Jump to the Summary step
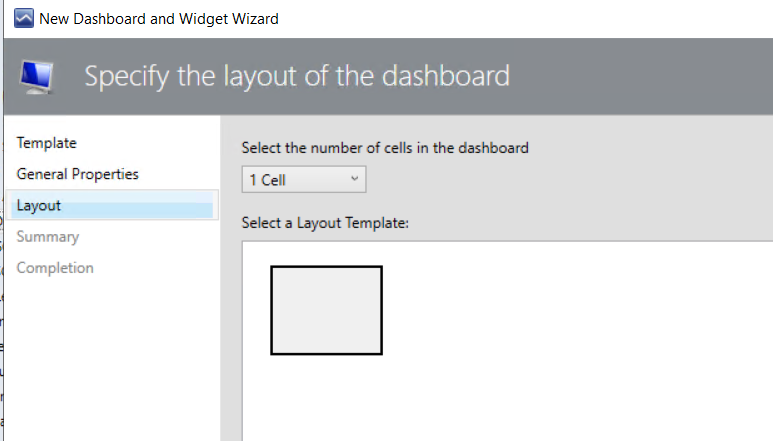The image size is (773, 441). click(47, 237)
